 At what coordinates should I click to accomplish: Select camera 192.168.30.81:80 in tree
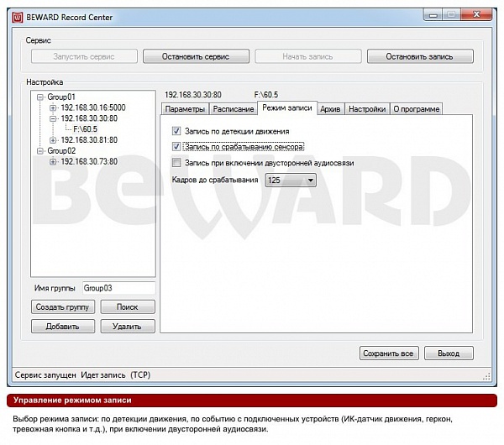[x=89, y=140]
